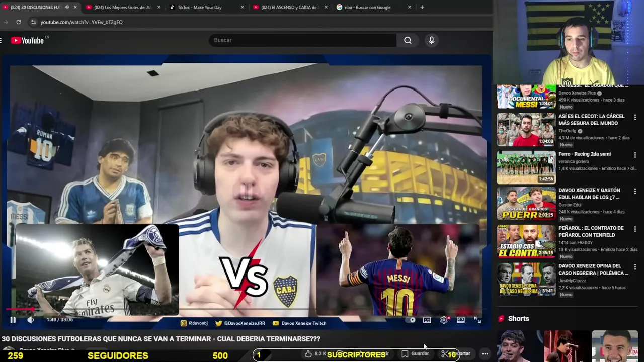This screenshot has width=644, height=362.
Task: Open options menu for CECOT video
Action: (x=635, y=117)
